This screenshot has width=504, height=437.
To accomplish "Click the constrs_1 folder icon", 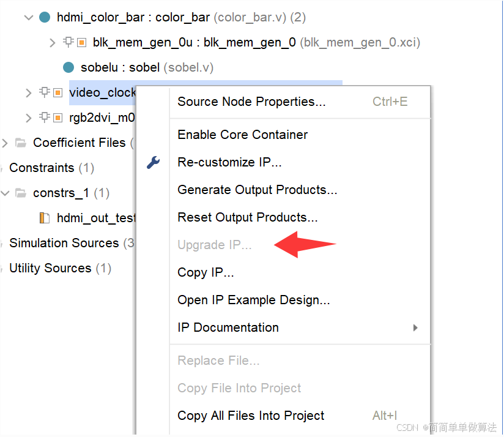I will pyautogui.click(x=21, y=193).
